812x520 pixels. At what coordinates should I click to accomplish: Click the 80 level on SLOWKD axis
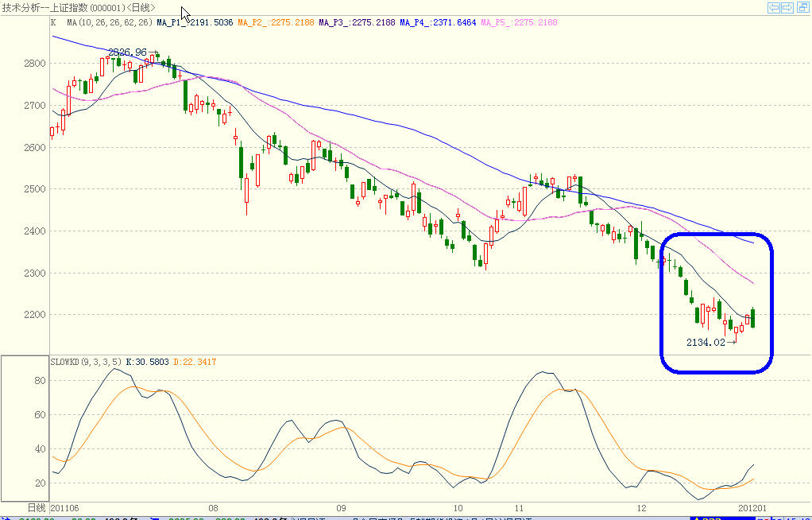[40, 381]
